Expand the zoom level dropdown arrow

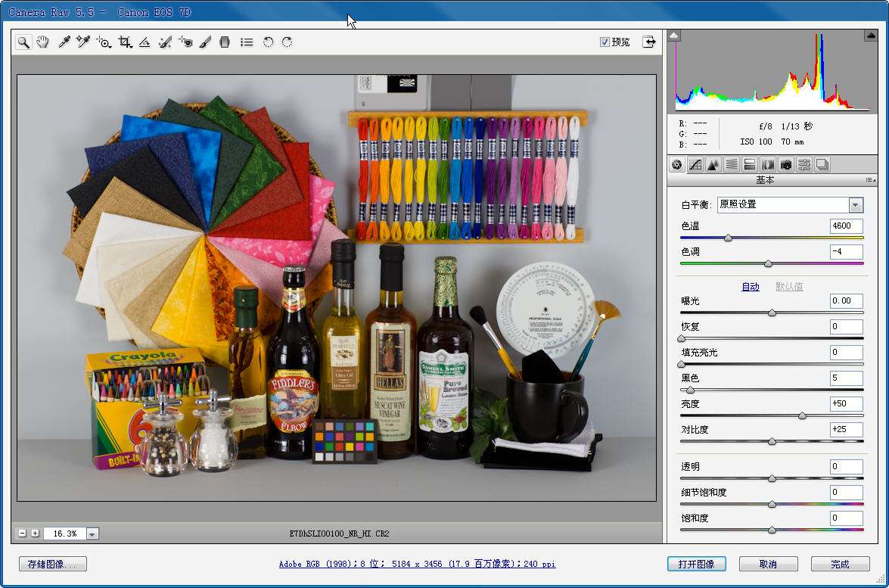click(92, 534)
